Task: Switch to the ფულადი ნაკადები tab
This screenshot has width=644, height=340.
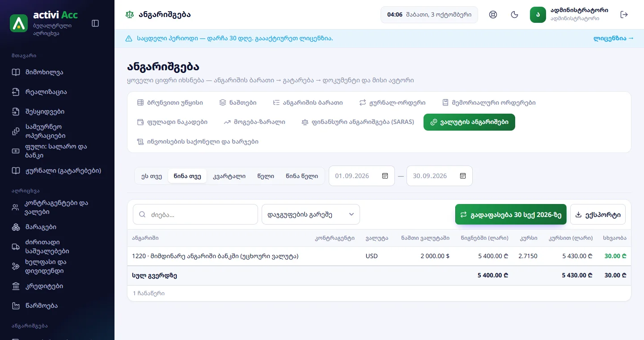Action: [172, 122]
